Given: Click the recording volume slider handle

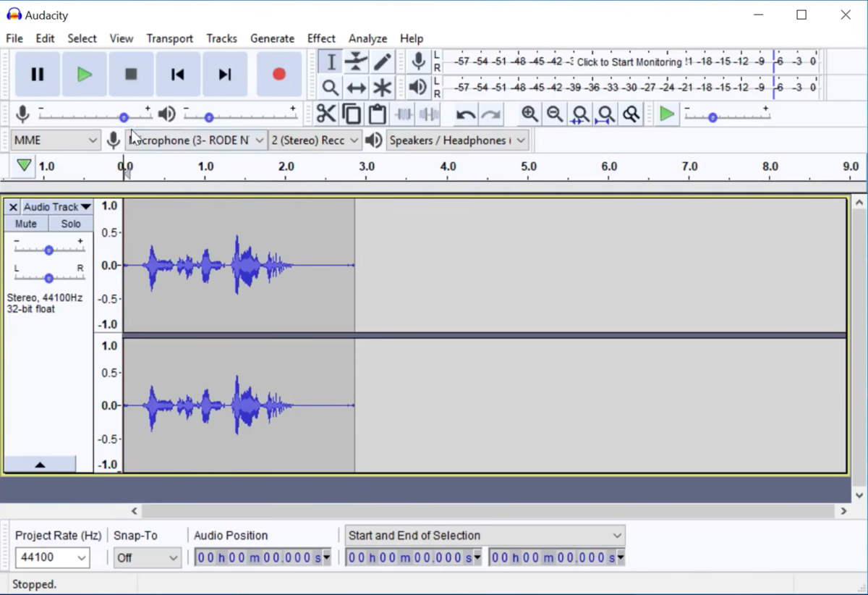Looking at the screenshot, I should 124,117.
